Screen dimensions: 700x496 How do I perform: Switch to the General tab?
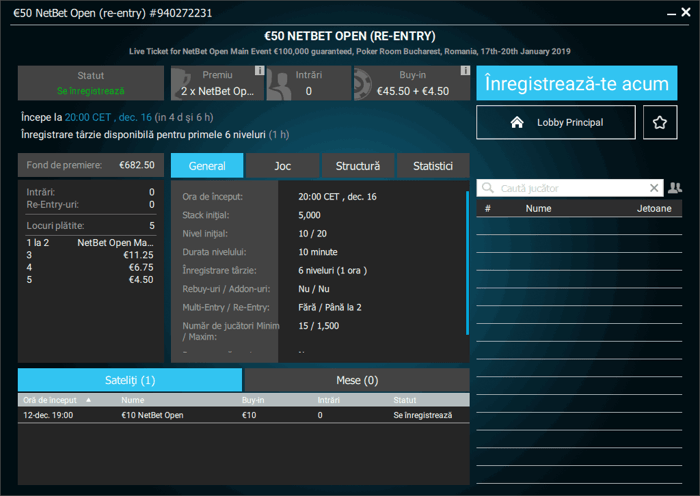pyautogui.click(x=207, y=166)
